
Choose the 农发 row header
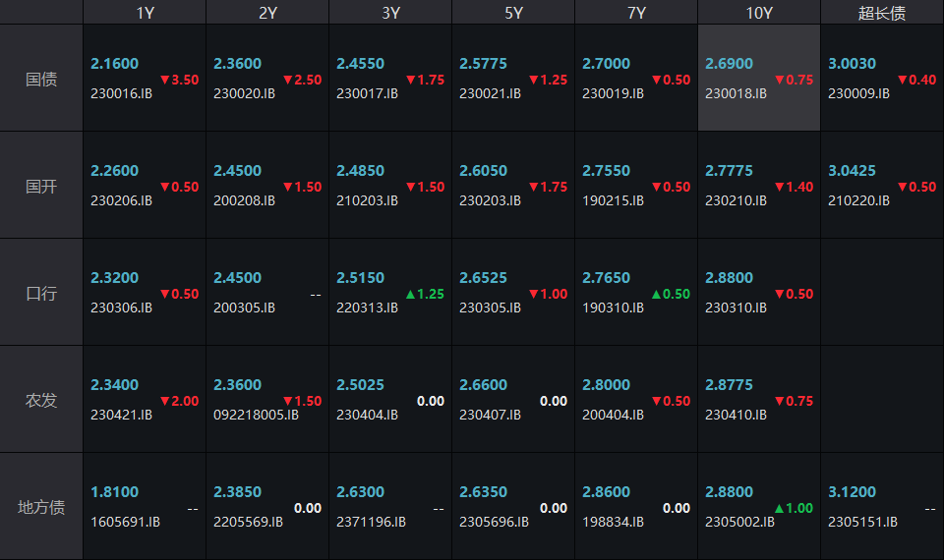[x=41, y=400]
